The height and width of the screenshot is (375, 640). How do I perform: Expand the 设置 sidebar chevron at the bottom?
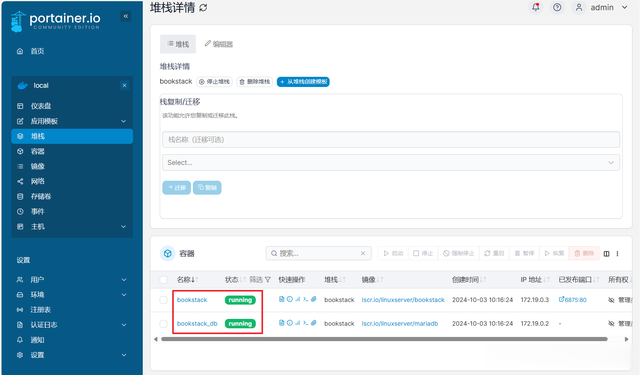point(123,355)
